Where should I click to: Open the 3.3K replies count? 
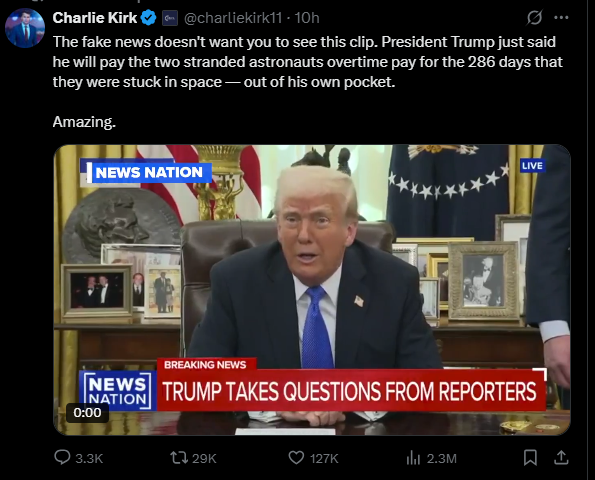point(89,458)
